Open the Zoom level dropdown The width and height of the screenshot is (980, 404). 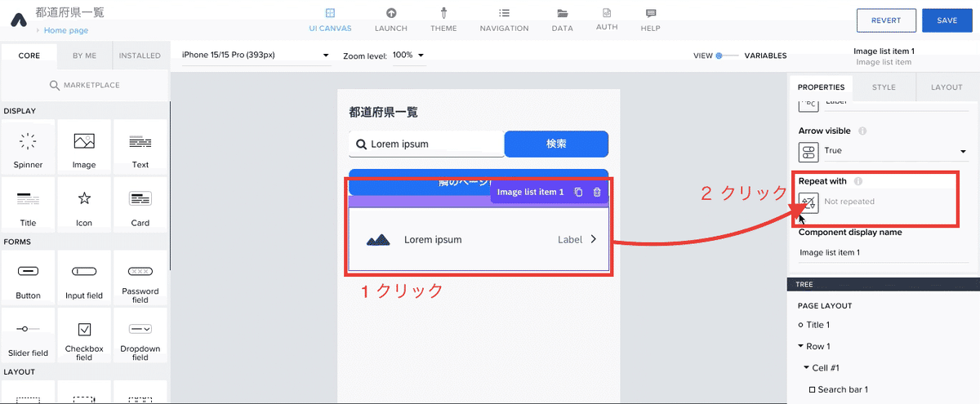point(408,55)
